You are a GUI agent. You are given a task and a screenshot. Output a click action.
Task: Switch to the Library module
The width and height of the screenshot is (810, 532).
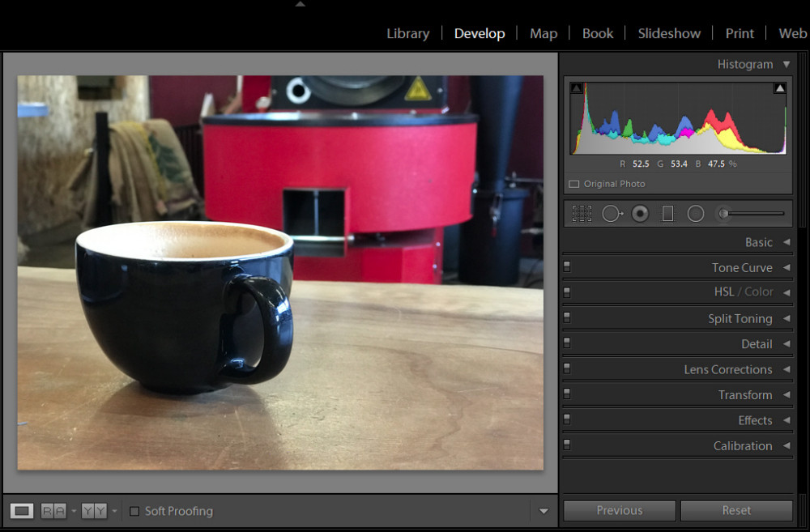[408, 33]
